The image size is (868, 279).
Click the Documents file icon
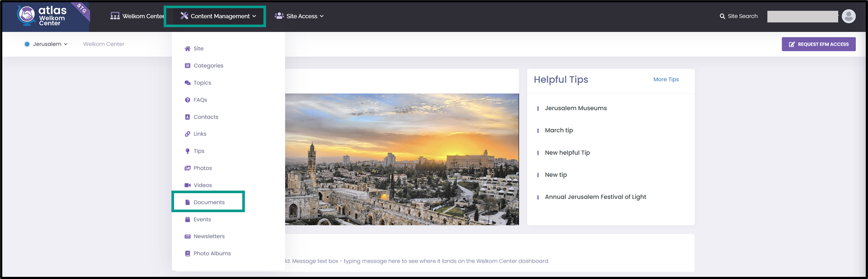(187, 202)
